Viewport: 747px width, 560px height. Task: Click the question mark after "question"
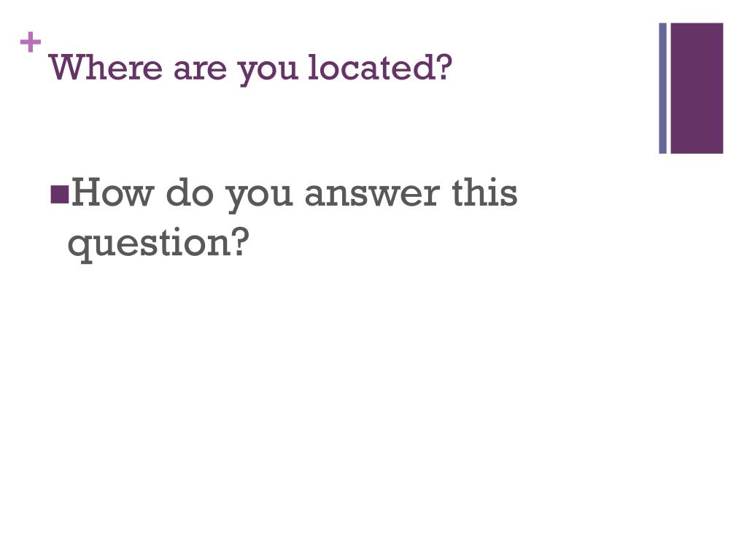click(x=241, y=241)
